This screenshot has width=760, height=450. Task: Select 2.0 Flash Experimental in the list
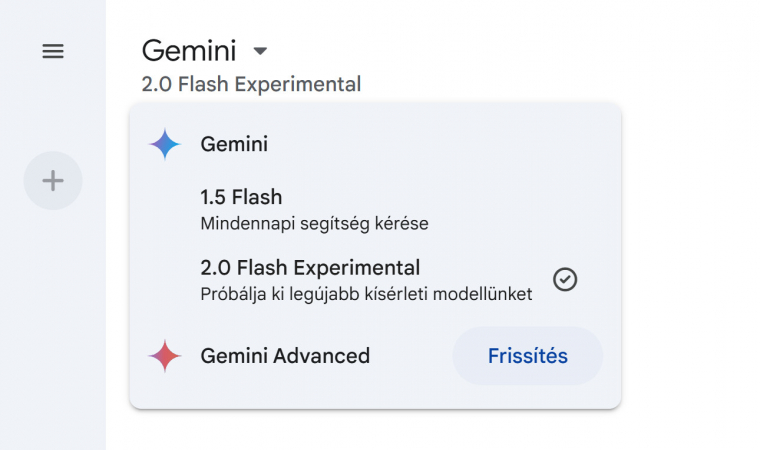(375, 280)
